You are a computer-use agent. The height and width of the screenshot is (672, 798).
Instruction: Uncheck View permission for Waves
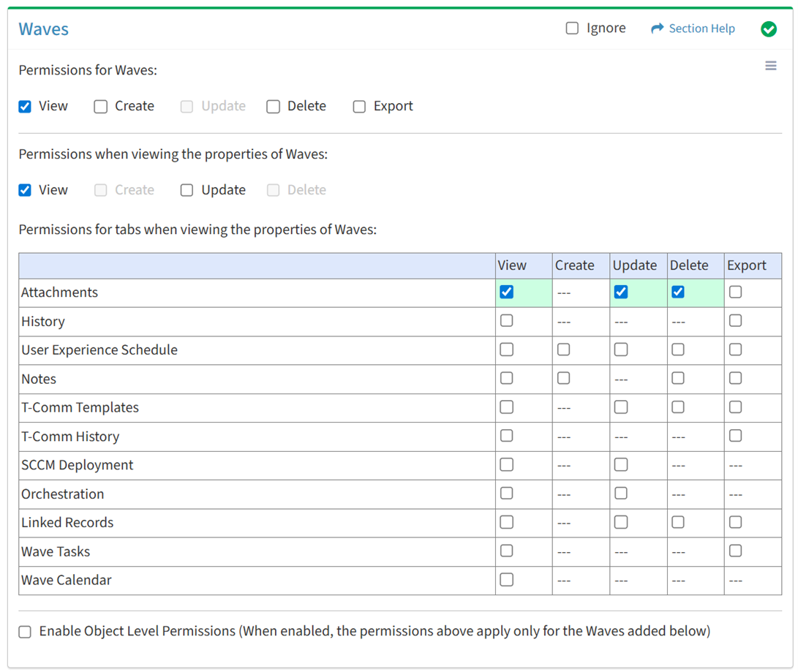click(25, 107)
